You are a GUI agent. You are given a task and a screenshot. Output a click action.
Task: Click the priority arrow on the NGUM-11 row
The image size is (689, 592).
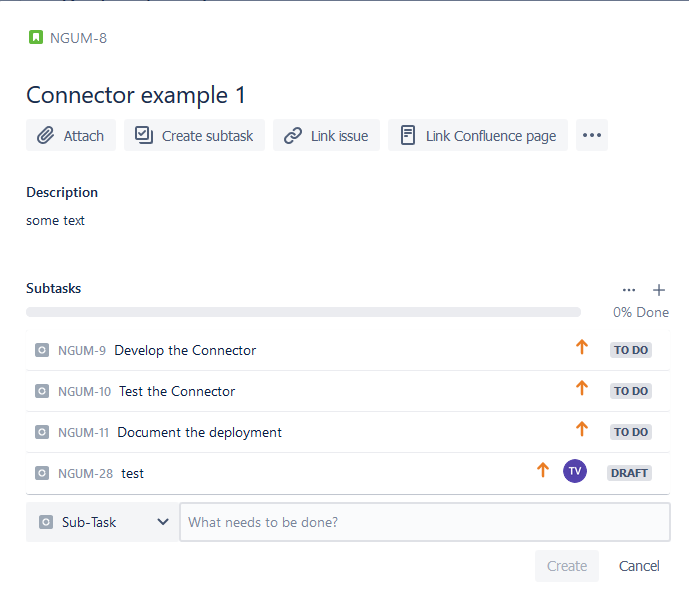(x=582, y=429)
